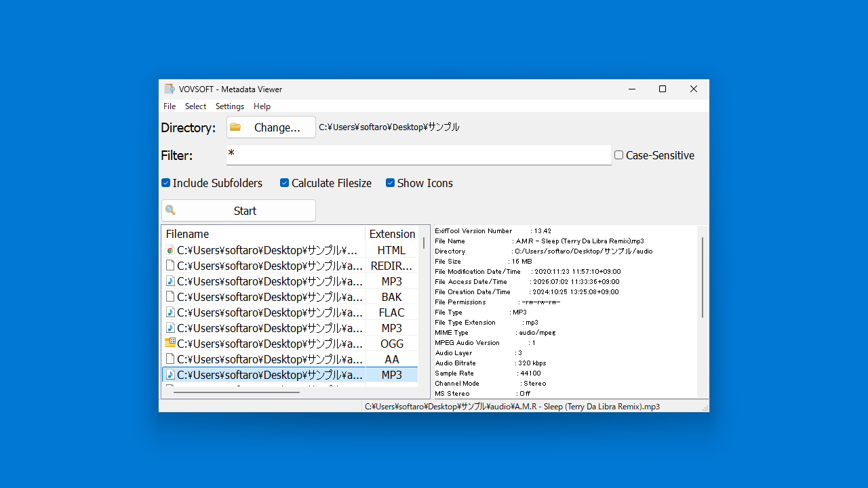Screen dimensions: 868x488
Task: Click the File Creation Date/Time line
Action: point(527,292)
